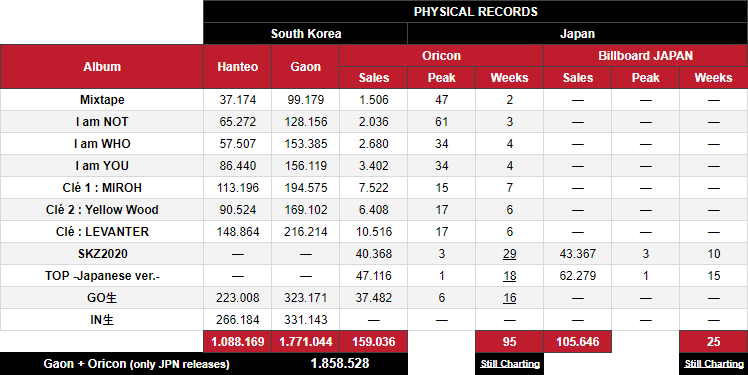This screenshot has height=375, width=748.
Task: Open the underlined 16 weeks link for GO生
Action: coord(509,298)
